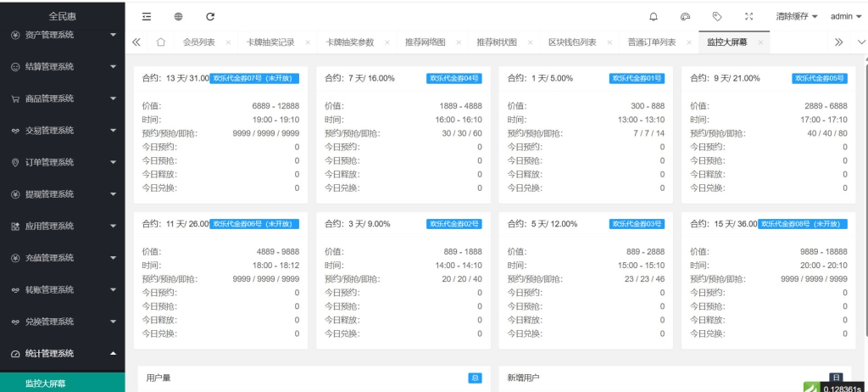Screen dimensions: 868x392
Task: Click the refresh page icon
Action: [x=210, y=16]
